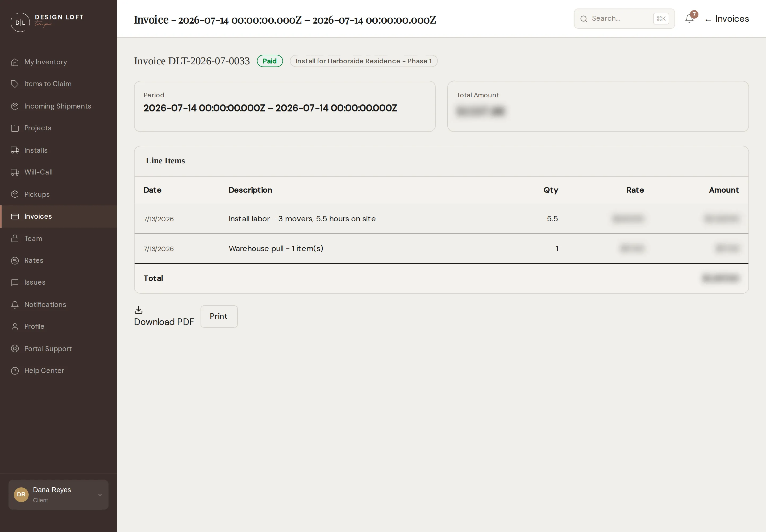Open the Rates section
This screenshot has width=766, height=532.
58,261
